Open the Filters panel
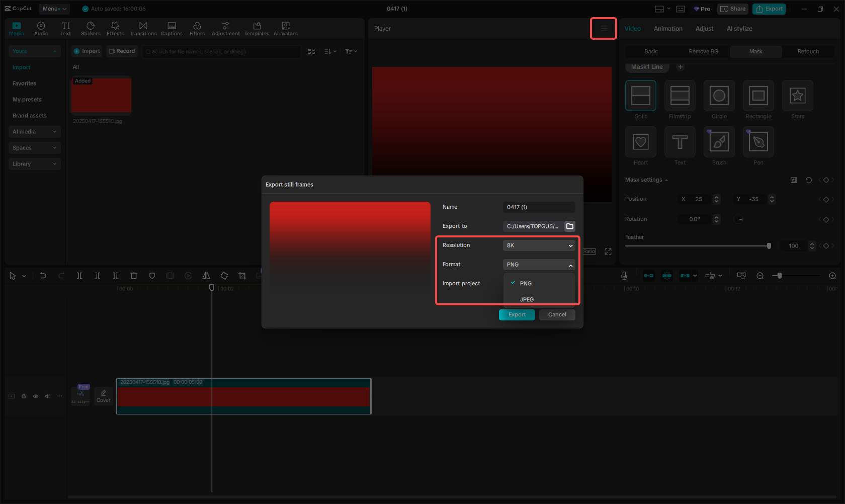845x504 pixels. pyautogui.click(x=197, y=28)
